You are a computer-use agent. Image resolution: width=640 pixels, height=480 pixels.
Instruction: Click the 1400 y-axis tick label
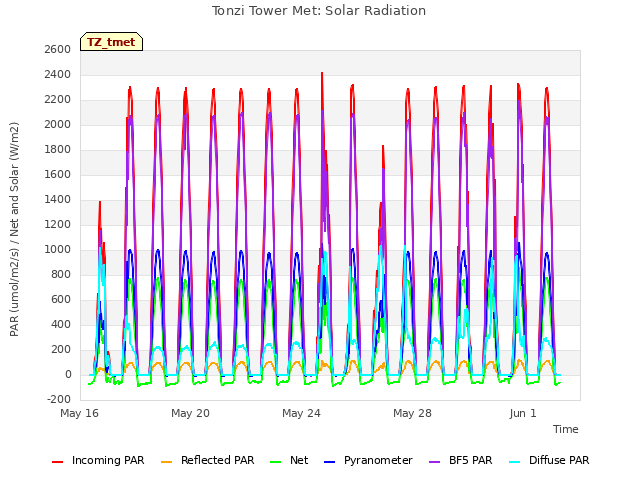pyautogui.click(x=58, y=200)
